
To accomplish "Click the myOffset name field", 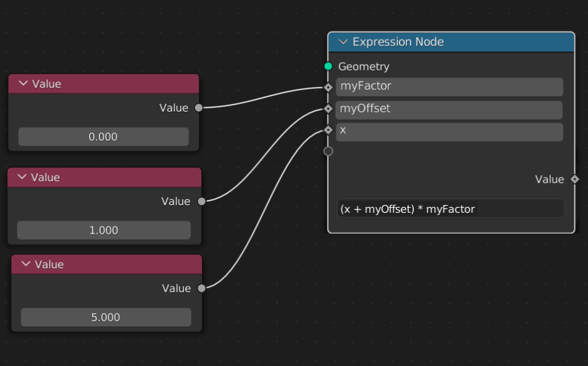I will [449, 110].
